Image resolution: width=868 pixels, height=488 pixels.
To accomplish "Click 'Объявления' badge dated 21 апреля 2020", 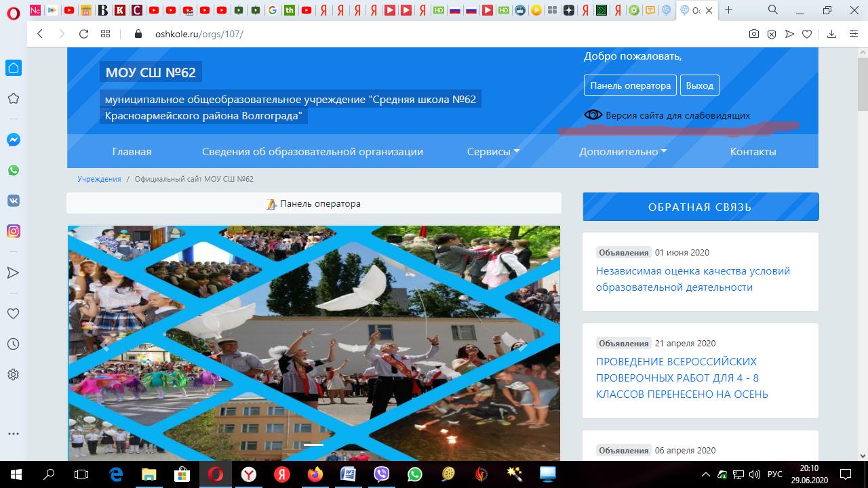I will [623, 344].
